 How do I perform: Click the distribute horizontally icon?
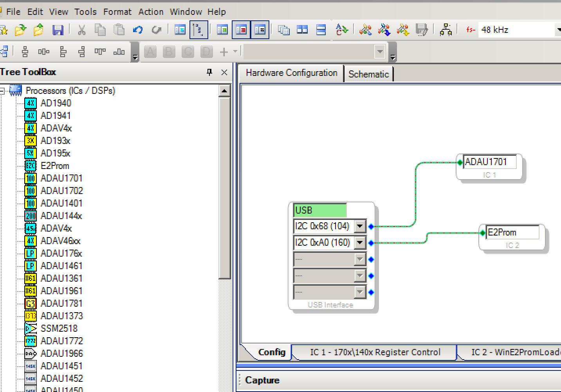44,51
